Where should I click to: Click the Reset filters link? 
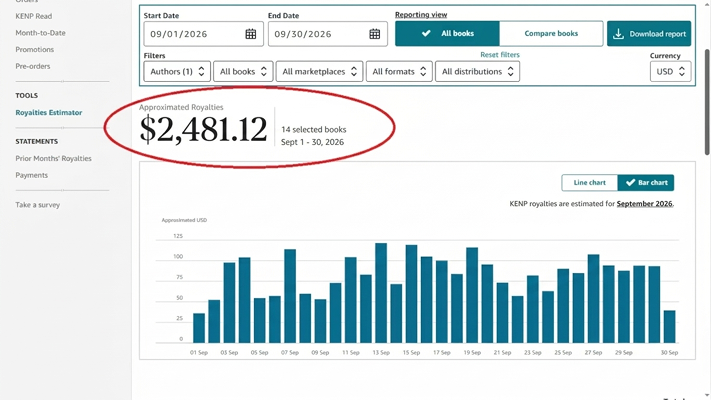(500, 54)
